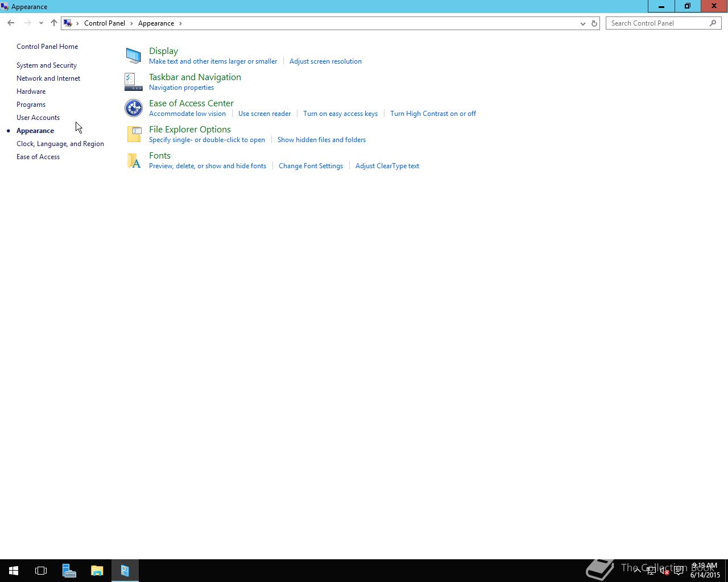The height and width of the screenshot is (582, 728).
Task: Open Specify single- or double-click to open
Action: point(207,140)
